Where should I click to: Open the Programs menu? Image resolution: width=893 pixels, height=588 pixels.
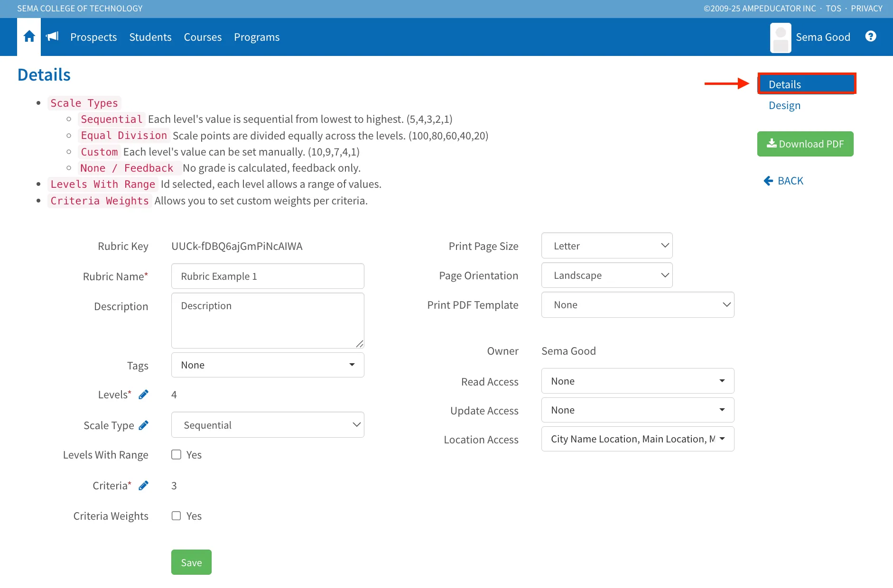(257, 37)
